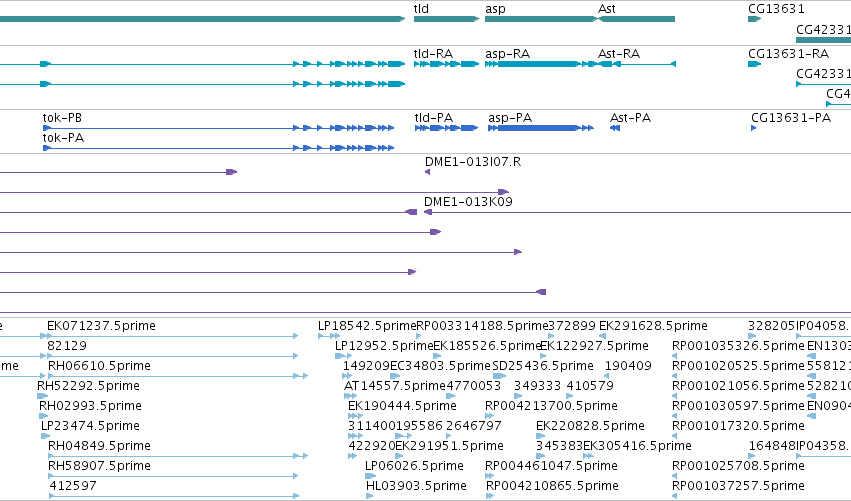
Task: Click the LP18542.5prime EST label
Action: point(367,326)
